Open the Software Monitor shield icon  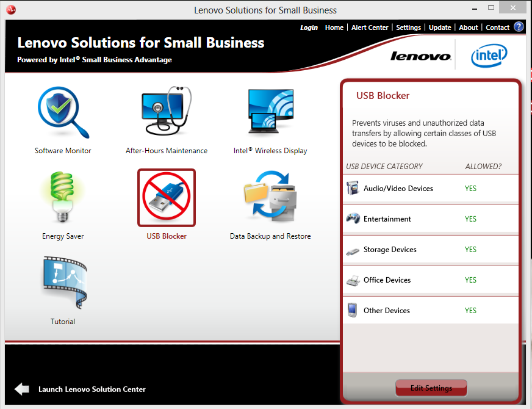click(x=63, y=112)
